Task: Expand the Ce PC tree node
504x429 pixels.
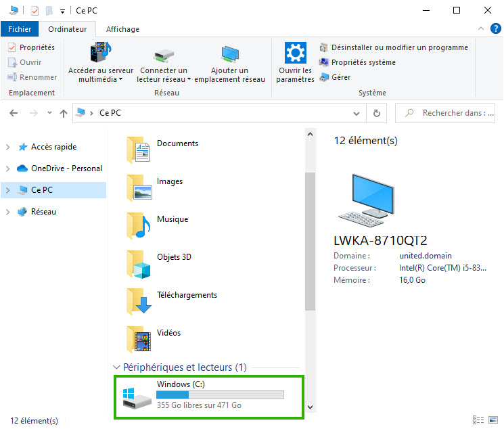Action: (8, 190)
